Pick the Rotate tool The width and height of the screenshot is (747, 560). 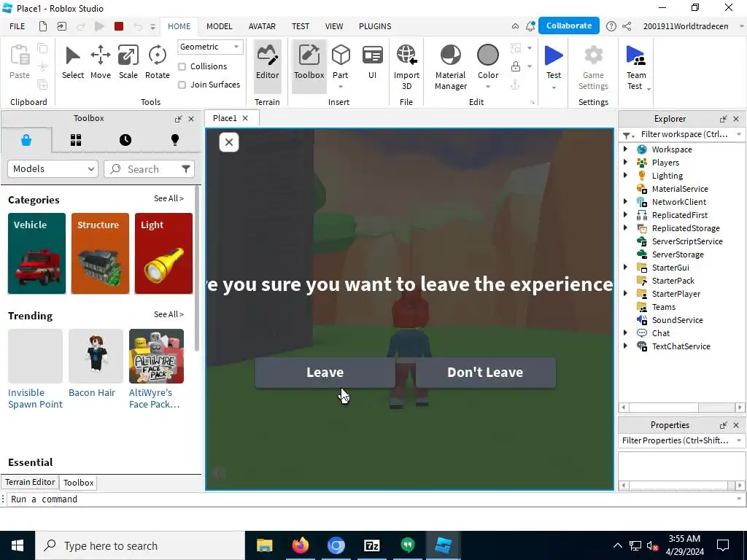158,63
